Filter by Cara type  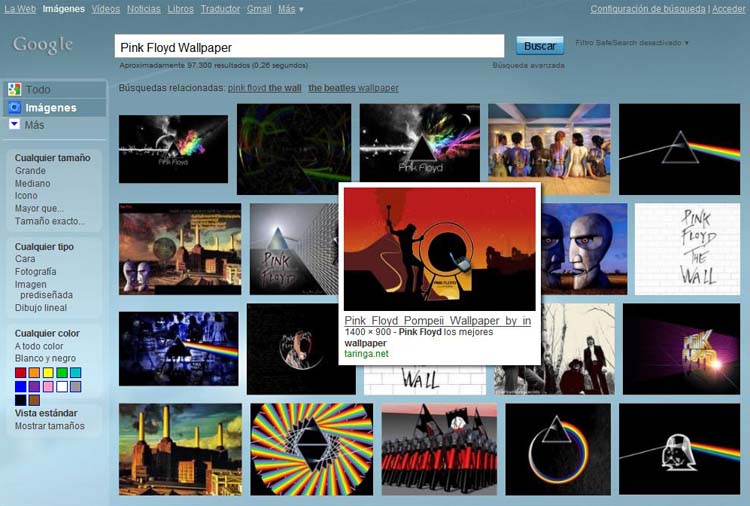pyautogui.click(x=25, y=259)
